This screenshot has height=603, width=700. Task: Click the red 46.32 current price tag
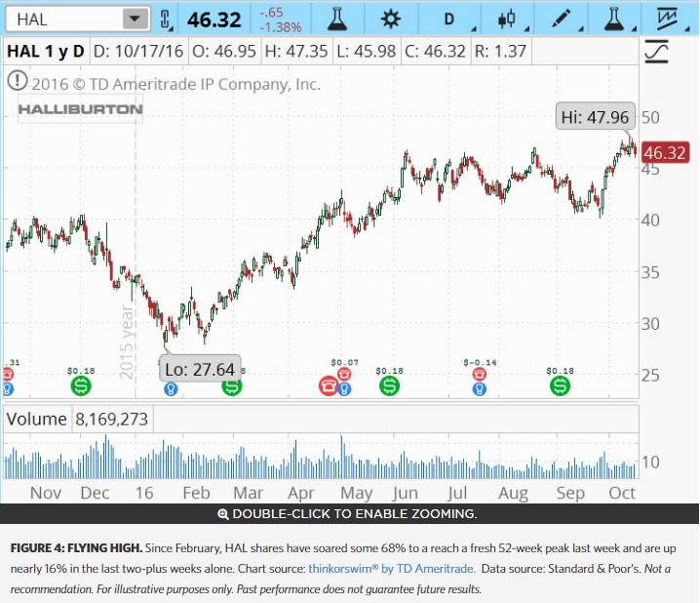pos(665,153)
